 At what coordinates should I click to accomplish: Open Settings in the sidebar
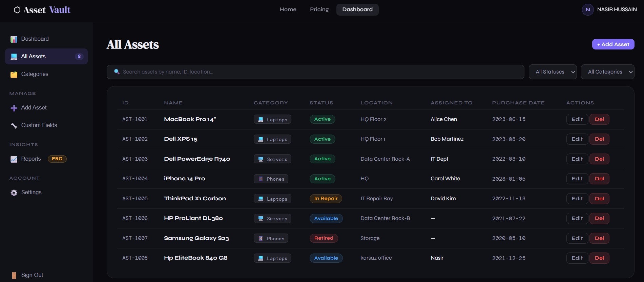pos(46,192)
